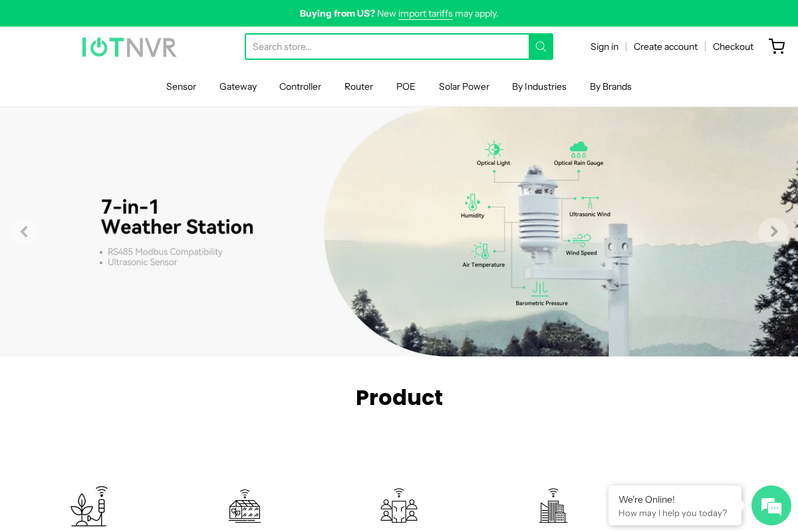Open the By Brands dropdown
This screenshot has width=798, height=532.
click(610, 86)
